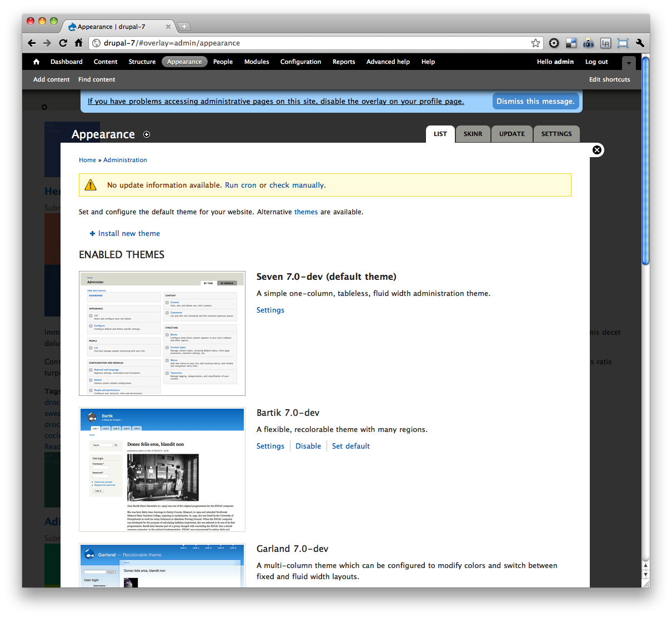Click the gear settings icon in toolbar
The height and width of the screenshot is (618, 672).
point(554,43)
